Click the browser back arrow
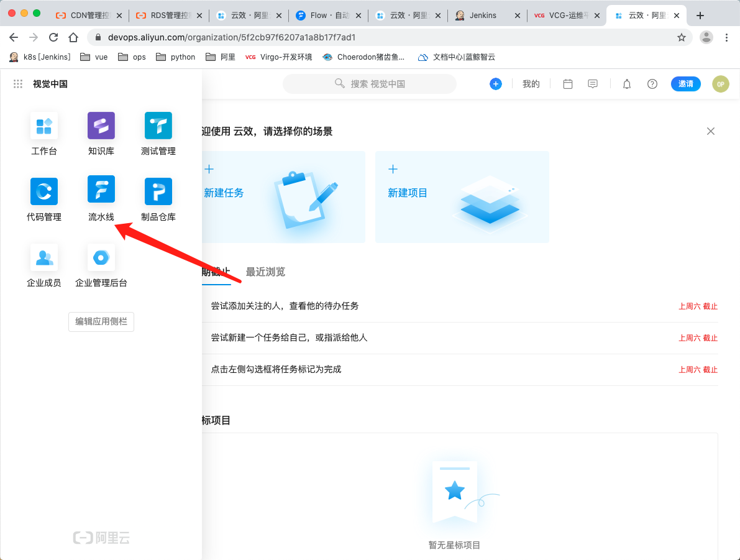 tap(13, 37)
